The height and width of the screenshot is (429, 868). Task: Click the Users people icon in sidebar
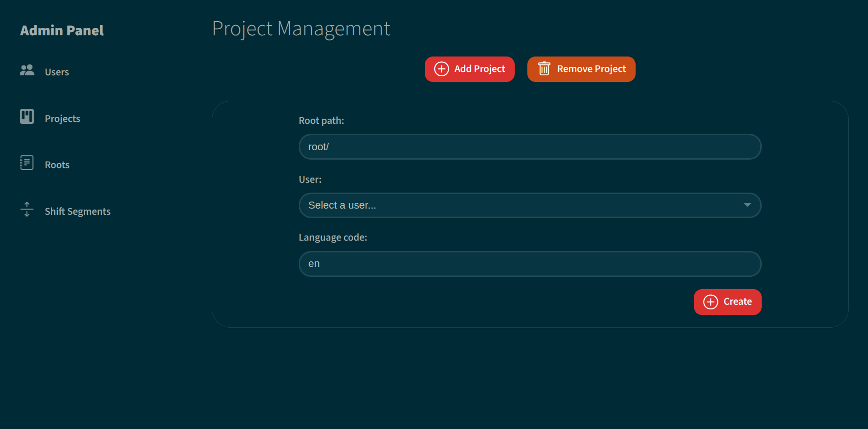tap(27, 70)
